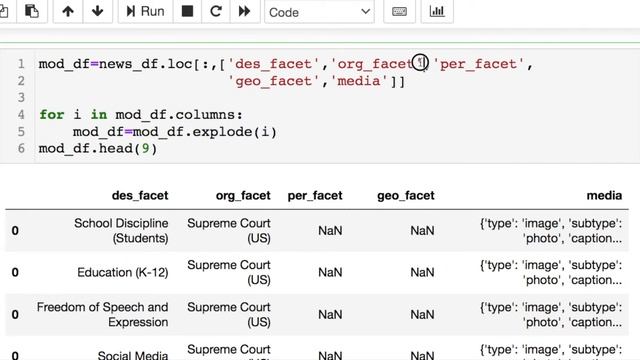Click 'org_facet' column header
The image size is (640, 360).
point(243,196)
